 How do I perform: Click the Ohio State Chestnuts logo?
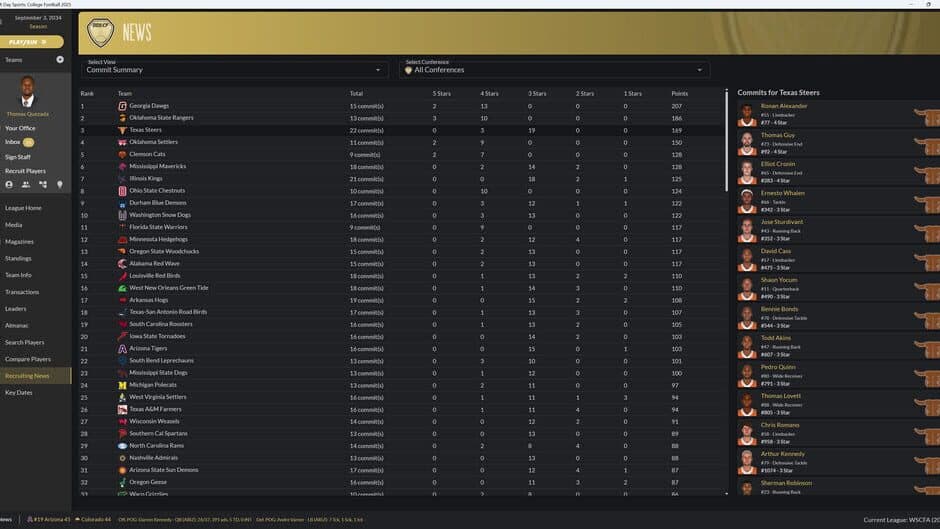[x=122, y=190]
